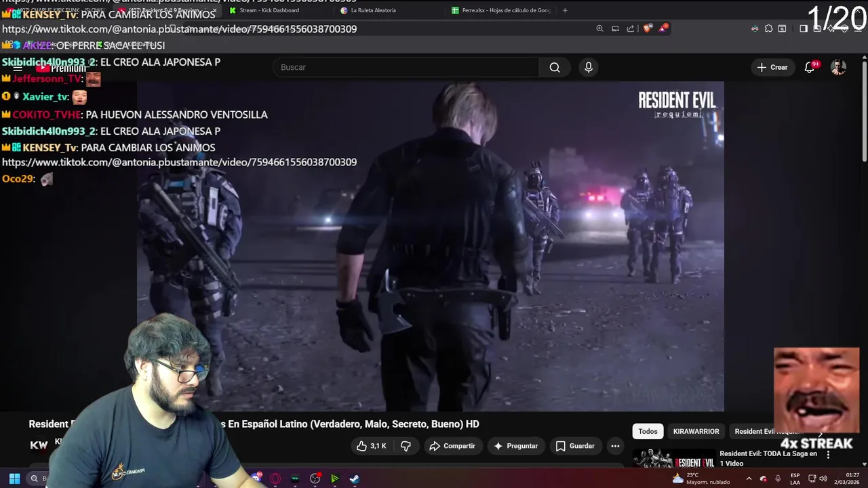
Task: Open the YouTube account avatar menu
Action: [839, 67]
